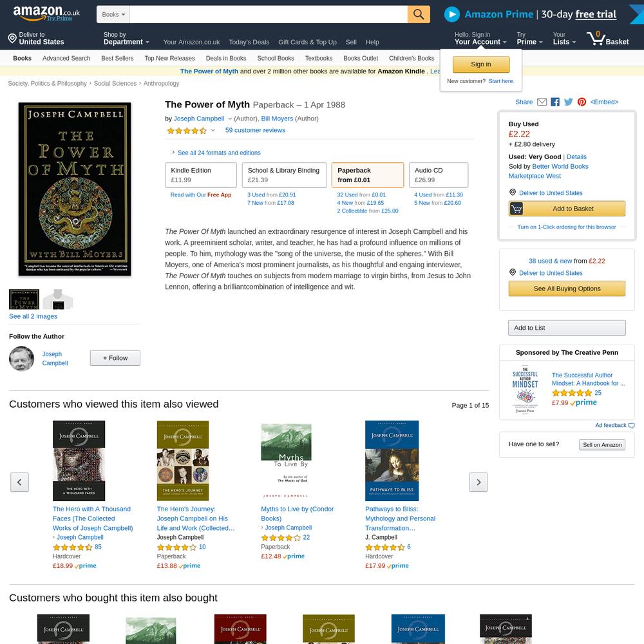The width and height of the screenshot is (644, 644).
Task: Show next carousel page arrow
Action: [x=478, y=482]
